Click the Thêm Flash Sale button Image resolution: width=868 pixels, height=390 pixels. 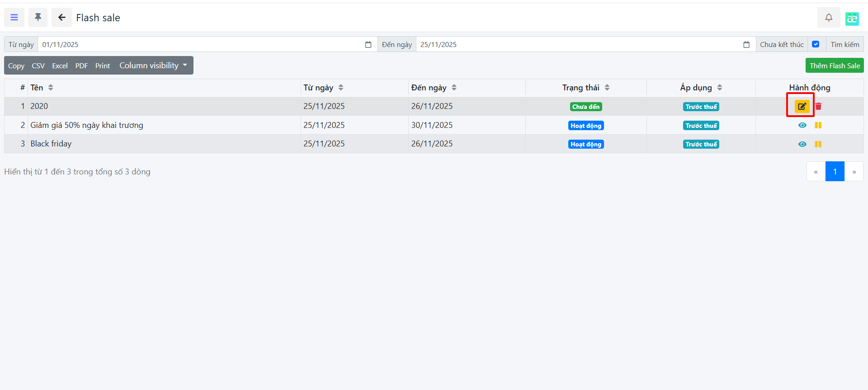pyautogui.click(x=834, y=66)
